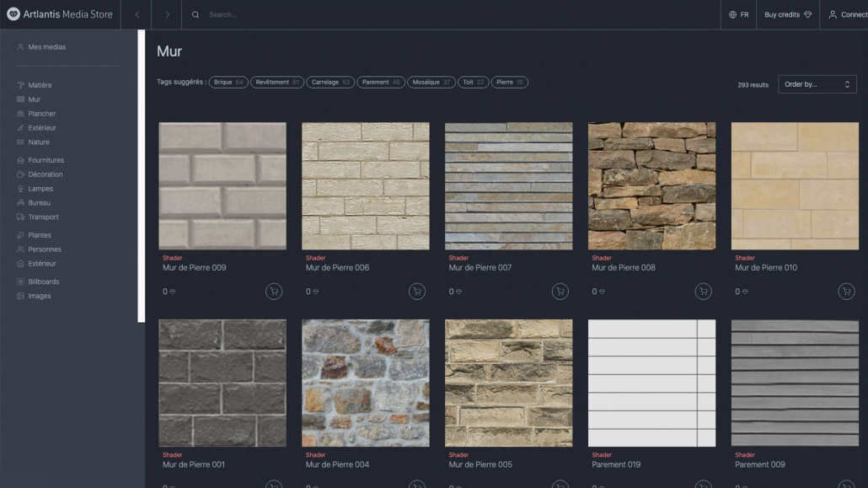Click the back navigation chevron
Image resolution: width=868 pixels, height=488 pixels.
pos(136,14)
